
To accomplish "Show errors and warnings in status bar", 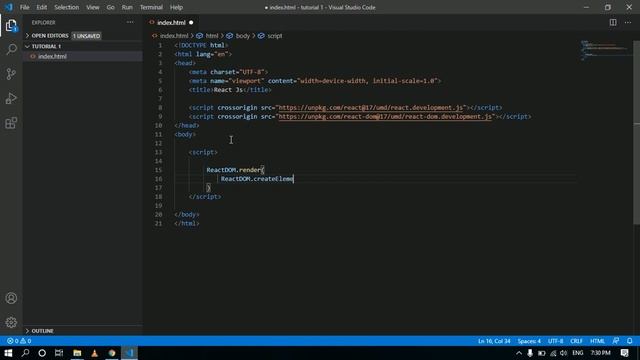I will click(19, 341).
